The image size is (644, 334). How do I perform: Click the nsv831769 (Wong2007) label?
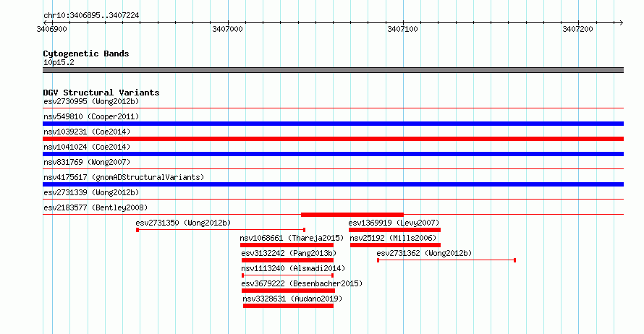coord(87,162)
